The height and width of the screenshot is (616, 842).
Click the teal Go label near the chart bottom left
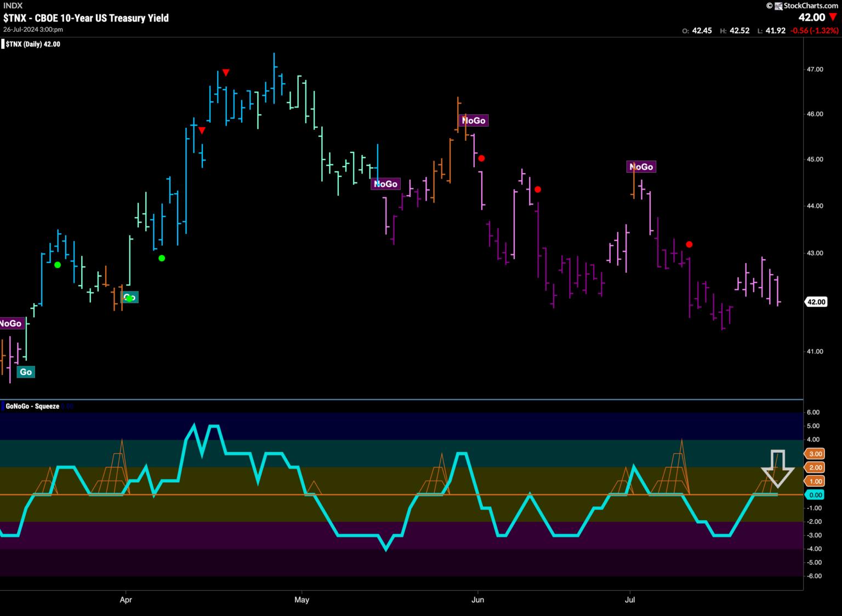26,372
